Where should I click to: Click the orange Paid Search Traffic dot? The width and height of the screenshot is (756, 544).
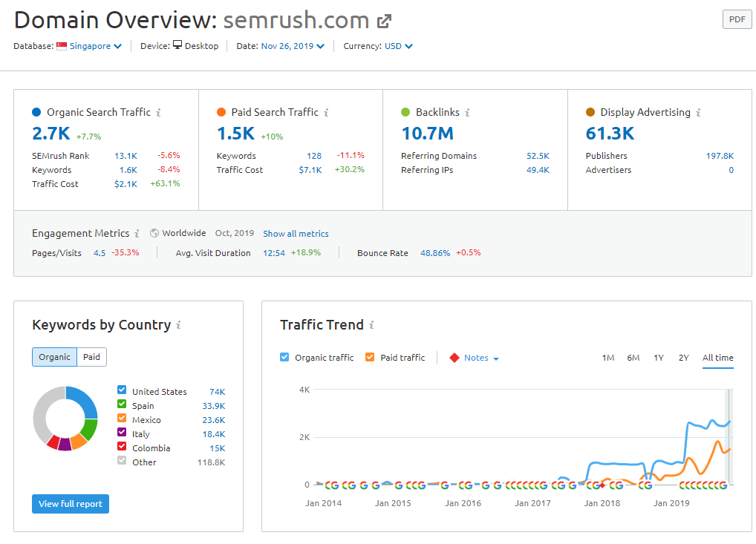(x=221, y=112)
